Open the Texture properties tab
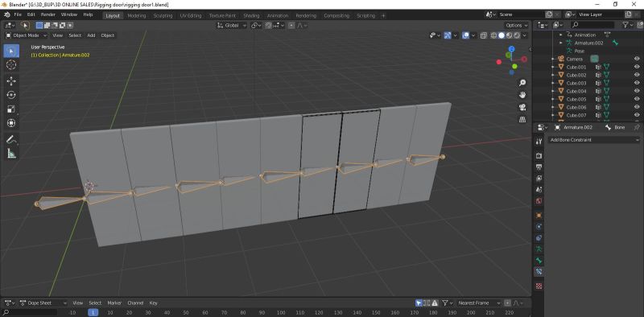 [539, 286]
